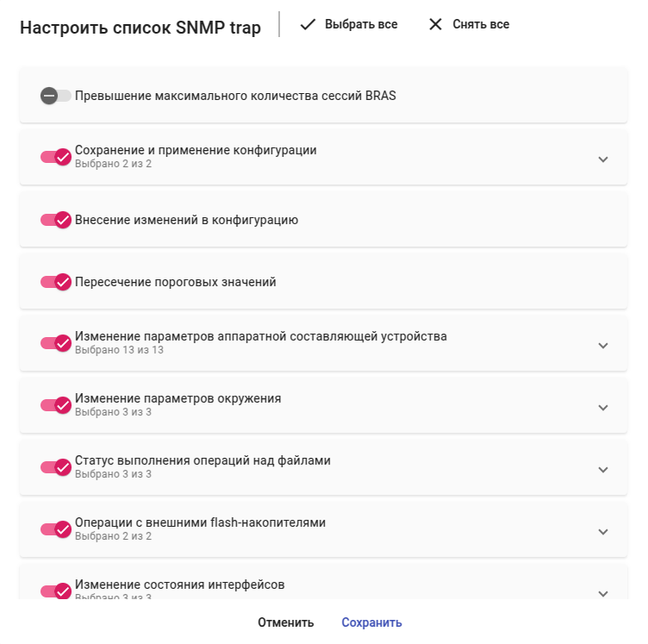The width and height of the screenshot is (648, 644).
Task: Expand Изменение состояния интерфейсов chevron
Action: (603, 592)
